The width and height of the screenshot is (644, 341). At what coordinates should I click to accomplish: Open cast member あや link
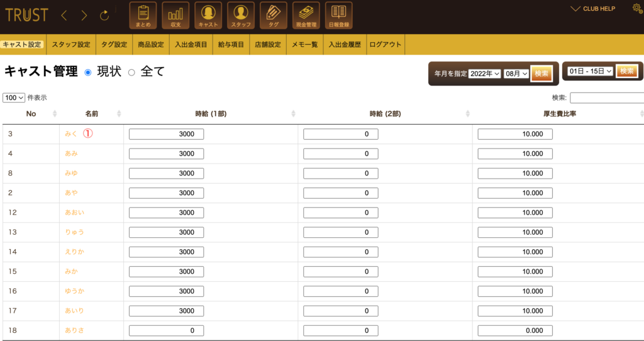71,193
